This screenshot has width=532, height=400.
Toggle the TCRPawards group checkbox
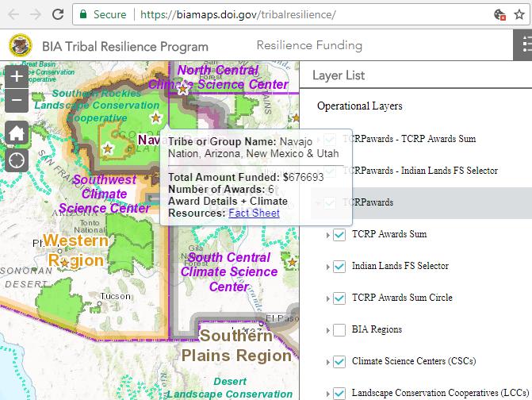(330, 202)
